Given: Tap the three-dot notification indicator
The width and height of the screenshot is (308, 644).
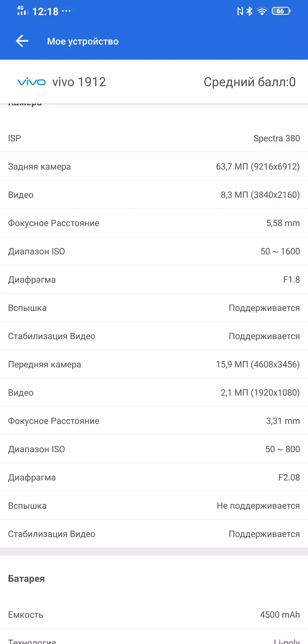Looking at the screenshot, I should tap(66, 11).
